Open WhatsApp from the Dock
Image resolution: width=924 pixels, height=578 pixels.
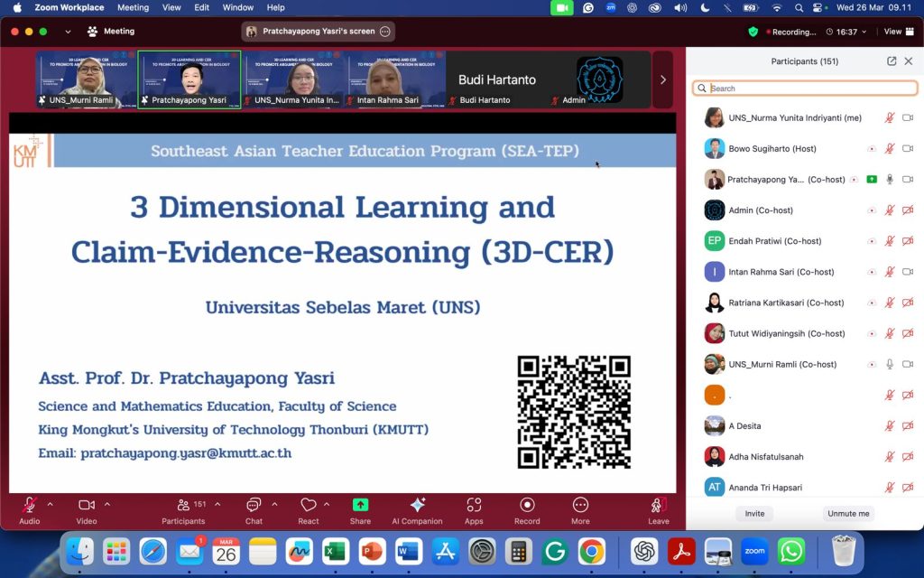791,552
